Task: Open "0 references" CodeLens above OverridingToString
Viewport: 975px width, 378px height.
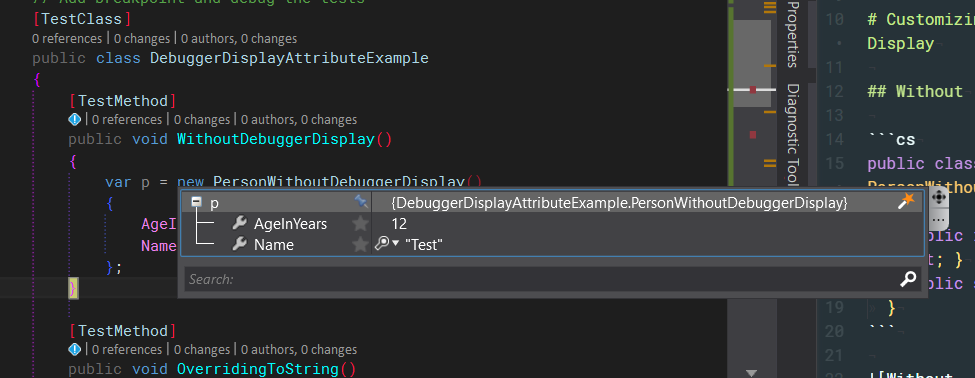Action: click(127, 349)
